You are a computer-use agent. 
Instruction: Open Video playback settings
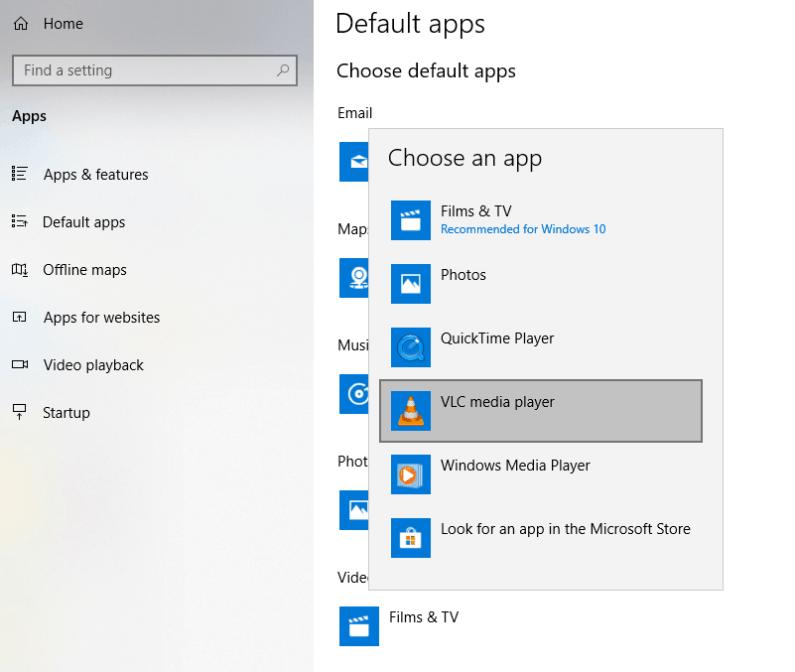(93, 364)
